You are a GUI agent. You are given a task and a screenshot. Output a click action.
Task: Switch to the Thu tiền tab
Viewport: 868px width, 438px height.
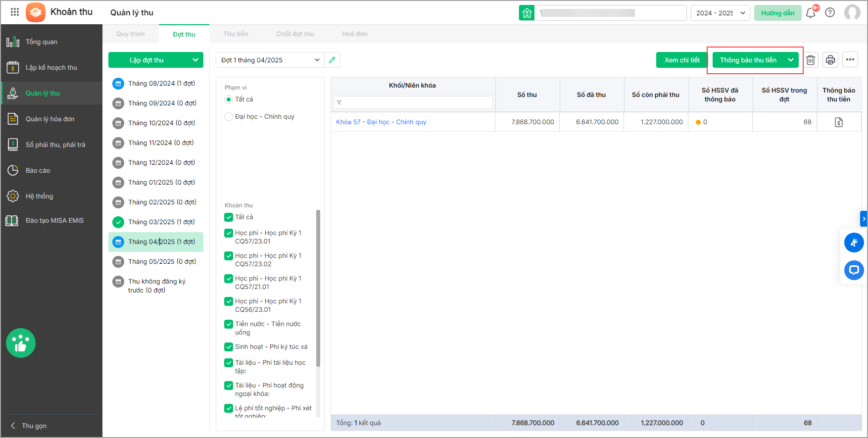pos(236,34)
